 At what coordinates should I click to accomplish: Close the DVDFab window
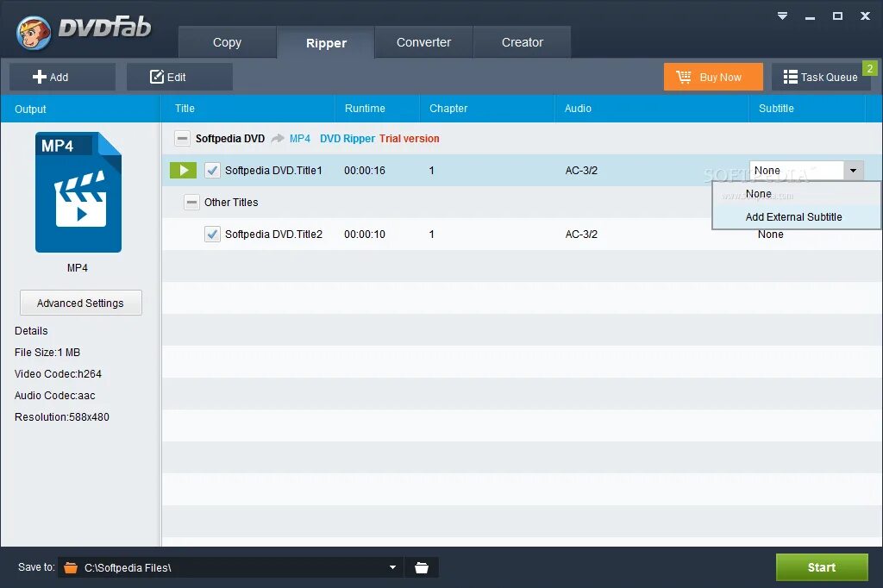[x=865, y=16]
